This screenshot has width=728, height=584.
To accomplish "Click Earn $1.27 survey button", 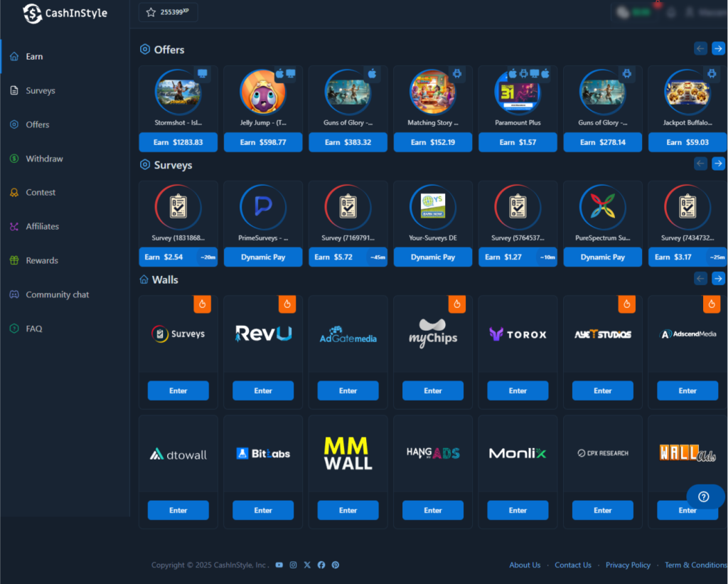I will pos(518,257).
